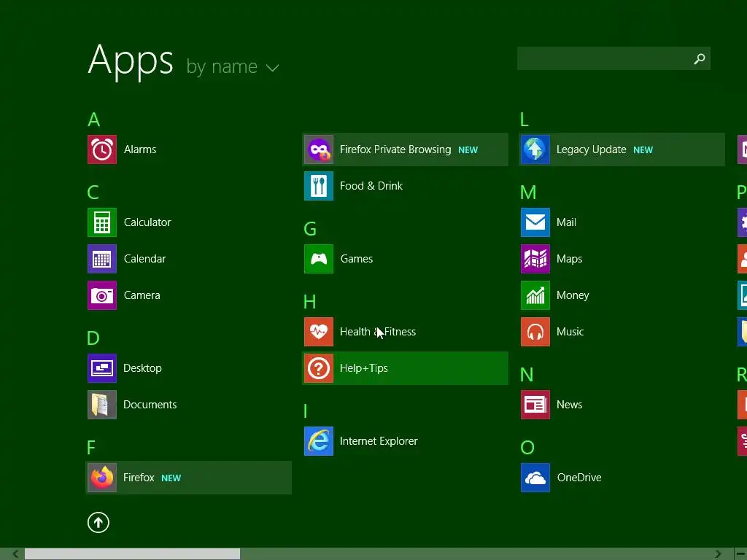Select the F group header
Viewport: 747px width, 560px height.
(91, 448)
